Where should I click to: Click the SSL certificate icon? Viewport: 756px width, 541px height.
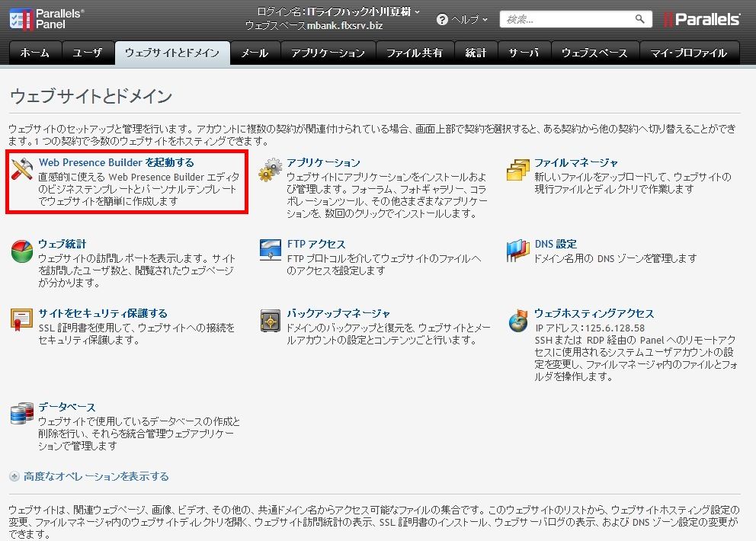21,320
